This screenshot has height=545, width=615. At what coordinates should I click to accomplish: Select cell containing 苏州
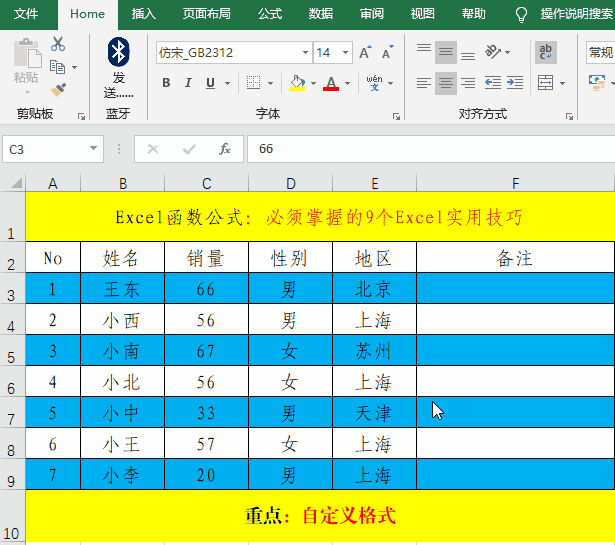coord(373,351)
